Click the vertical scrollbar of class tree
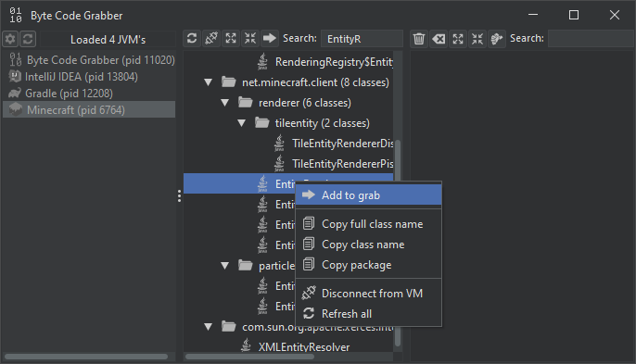Image resolution: width=636 pixels, height=364 pixels. (398, 244)
